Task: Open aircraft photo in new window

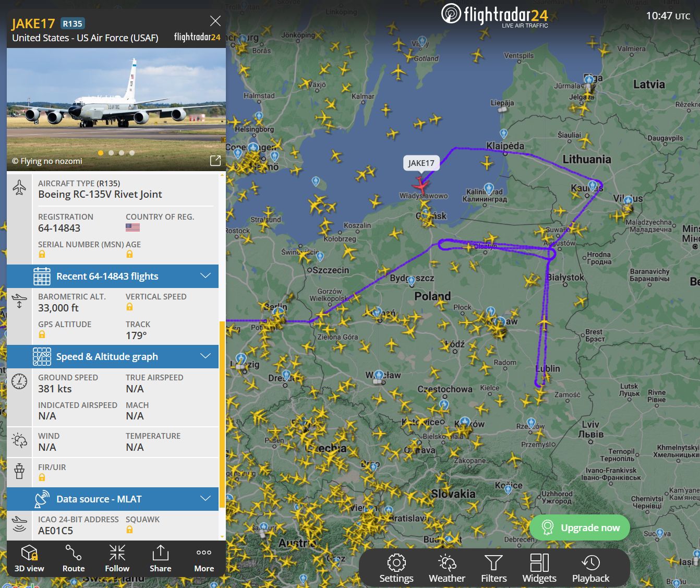Action: coord(215,161)
